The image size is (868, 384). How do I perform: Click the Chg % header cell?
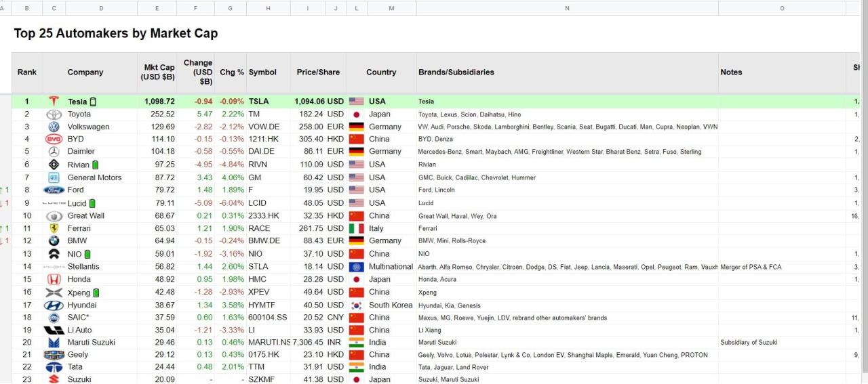(x=232, y=72)
